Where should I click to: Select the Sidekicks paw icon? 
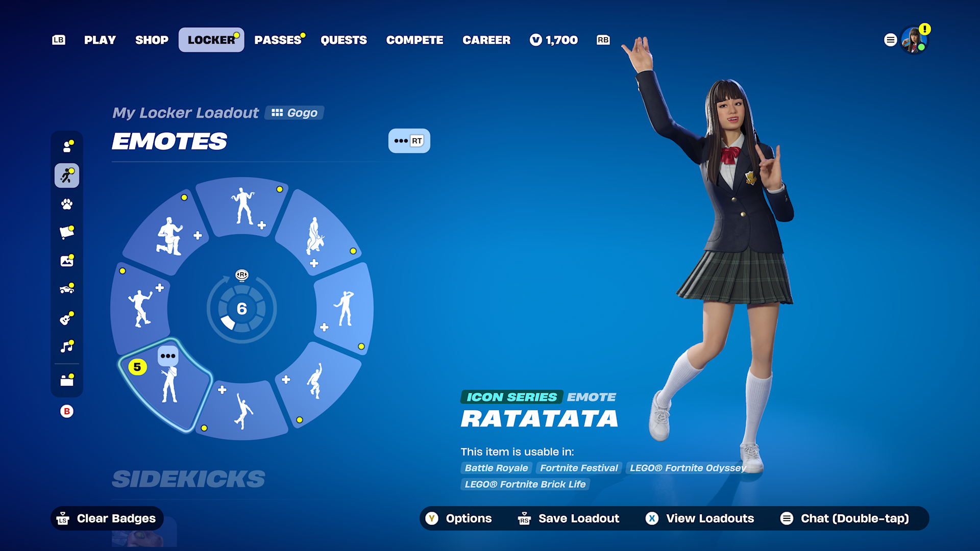(67, 204)
